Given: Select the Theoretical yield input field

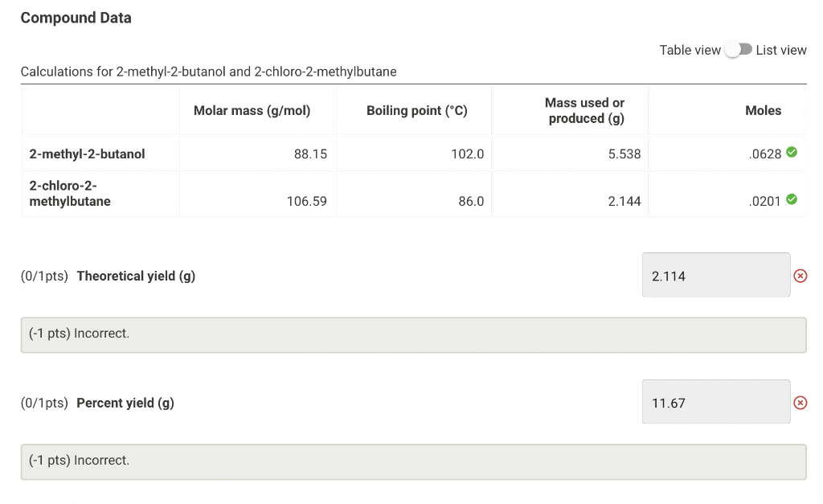Looking at the screenshot, I should (x=715, y=275).
